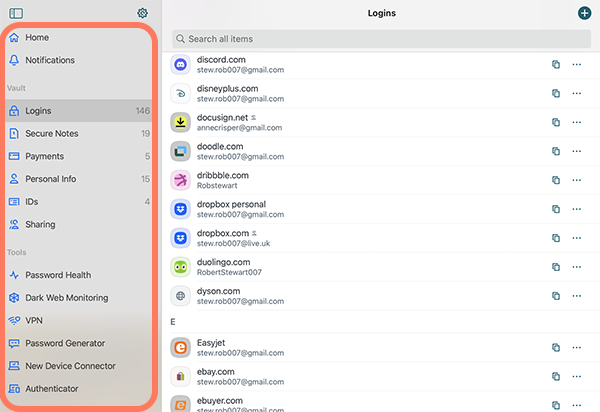Copy password for Easyjet
Image resolution: width=600 pixels, height=412 pixels.
[x=556, y=348]
